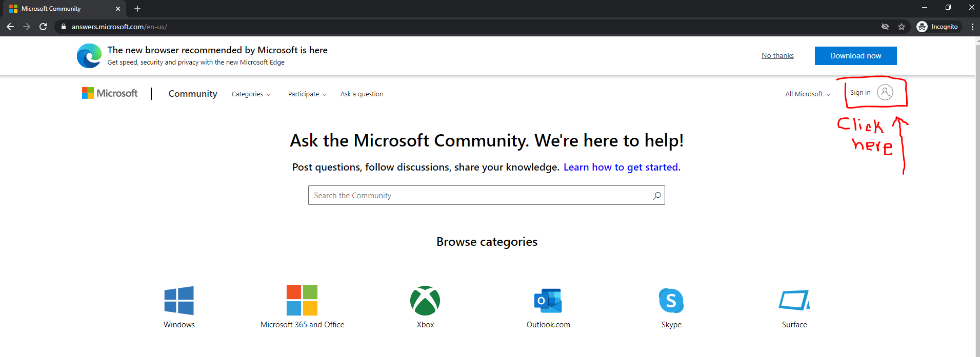
Task: Choose the Skype category icon
Action: point(671,301)
